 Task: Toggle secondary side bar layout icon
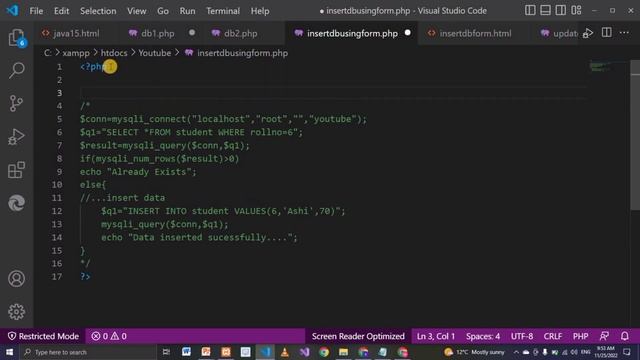(561, 10)
